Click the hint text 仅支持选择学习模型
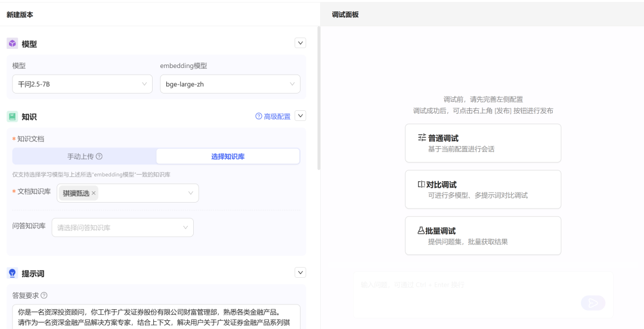This screenshot has width=644, height=329. [x=91, y=175]
